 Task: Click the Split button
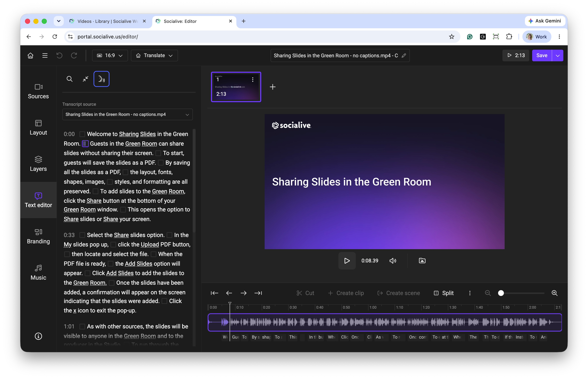(444, 293)
